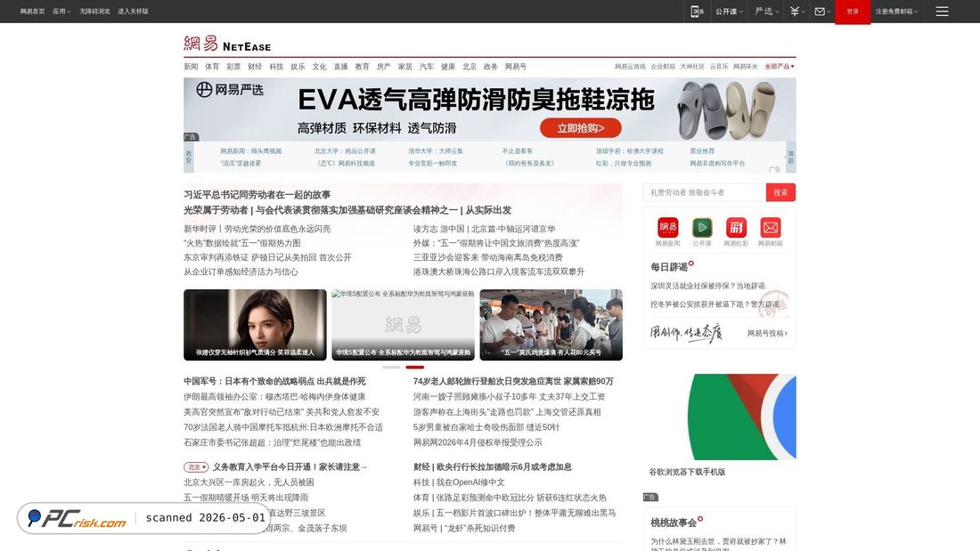Open the 网易红彩 lottery app icon
Image resolution: width=980 pixels, height=551 pixels.
click(736, 227)
